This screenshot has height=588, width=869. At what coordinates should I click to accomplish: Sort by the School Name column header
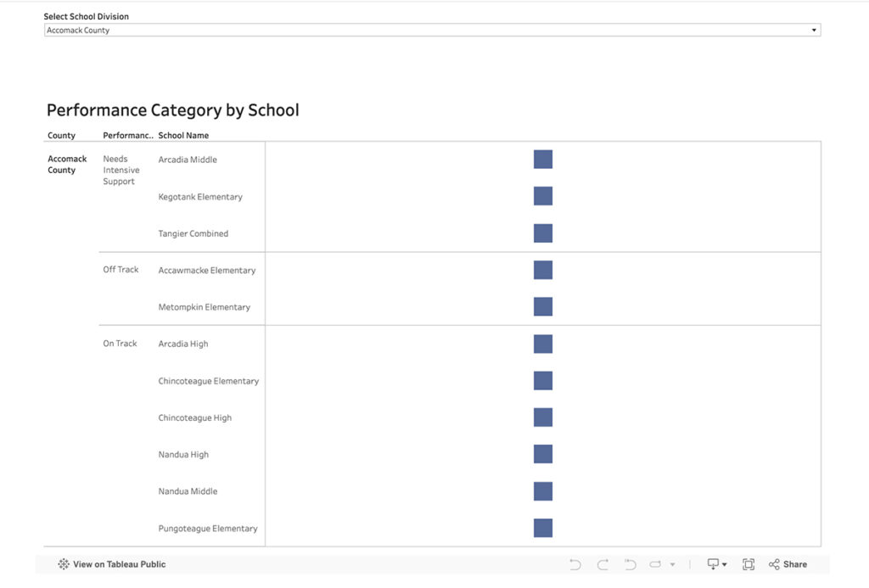click(x=183, y=135)
